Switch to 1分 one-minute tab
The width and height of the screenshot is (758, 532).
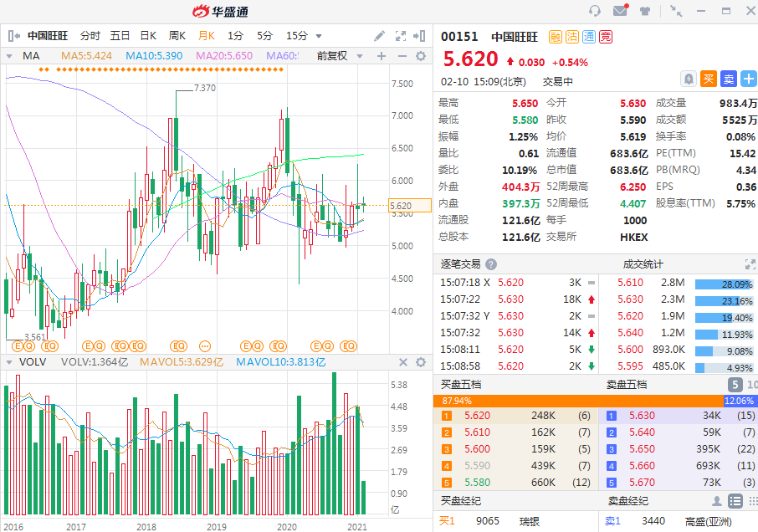pos(235,36)
